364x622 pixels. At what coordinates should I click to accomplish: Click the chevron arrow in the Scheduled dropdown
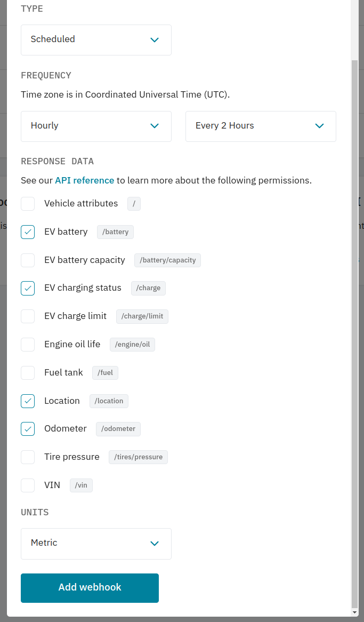(x=155, y=39)
